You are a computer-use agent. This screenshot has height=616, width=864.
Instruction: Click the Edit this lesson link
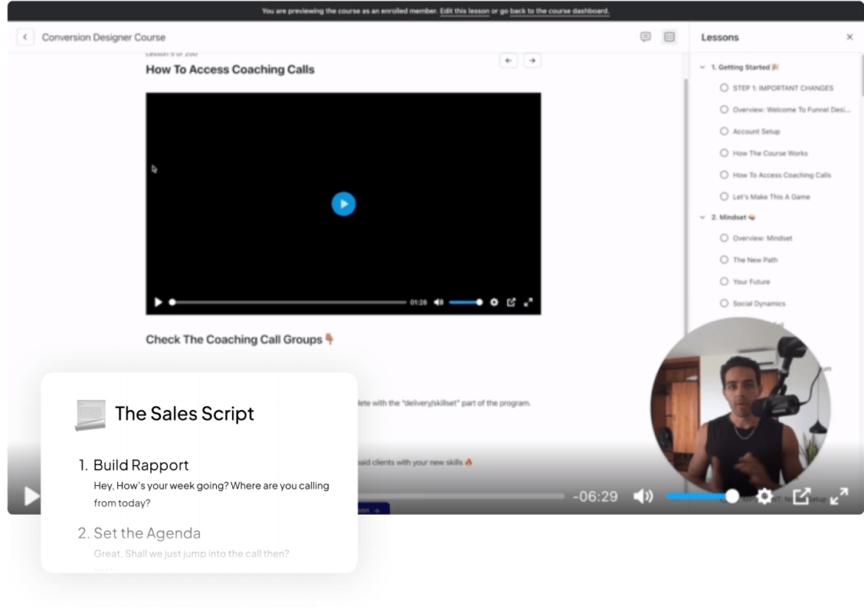click(464, 11)
